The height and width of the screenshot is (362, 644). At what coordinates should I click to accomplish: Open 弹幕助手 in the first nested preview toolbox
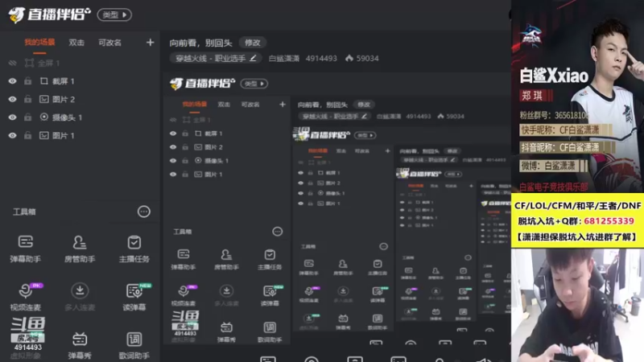point(184,259)
